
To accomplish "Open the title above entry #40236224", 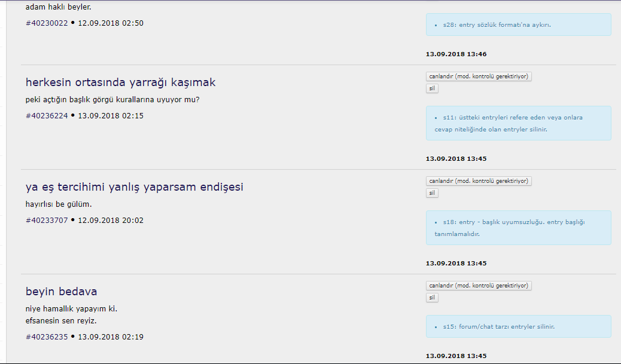I will pos(120,82).
